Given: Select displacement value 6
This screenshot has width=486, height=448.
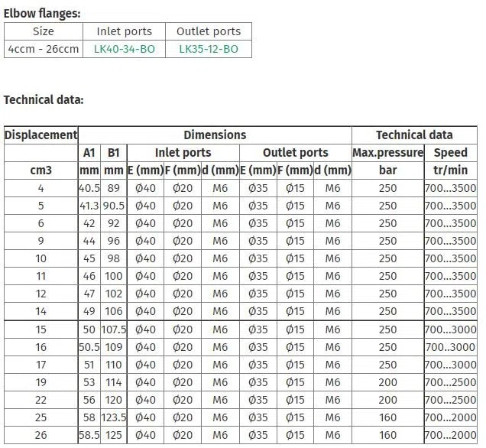Looking at the screenshot, I should coord(41,223).
